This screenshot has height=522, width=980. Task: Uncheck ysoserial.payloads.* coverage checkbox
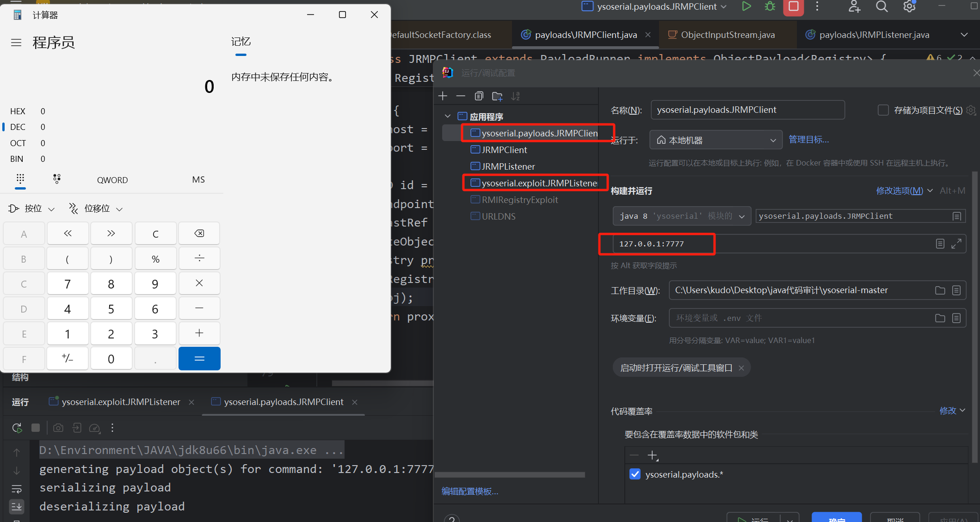click(x=635, y=474)
